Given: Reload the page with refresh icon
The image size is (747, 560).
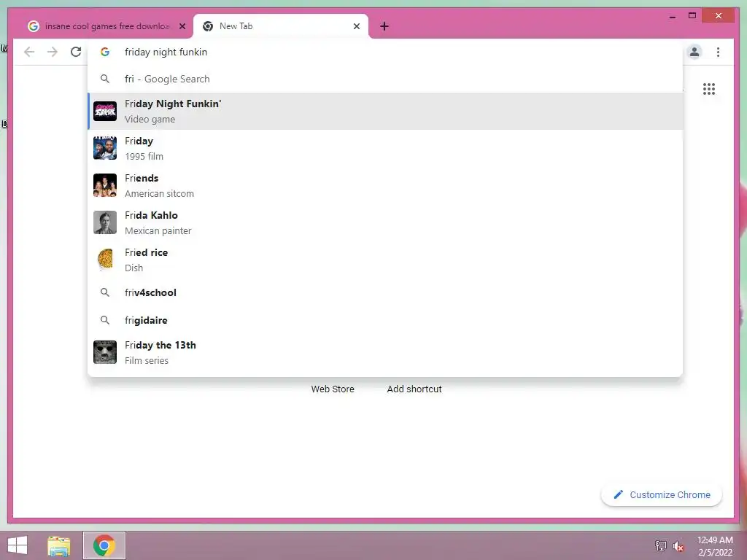Looking at the screenshot, I should point(76,52).
